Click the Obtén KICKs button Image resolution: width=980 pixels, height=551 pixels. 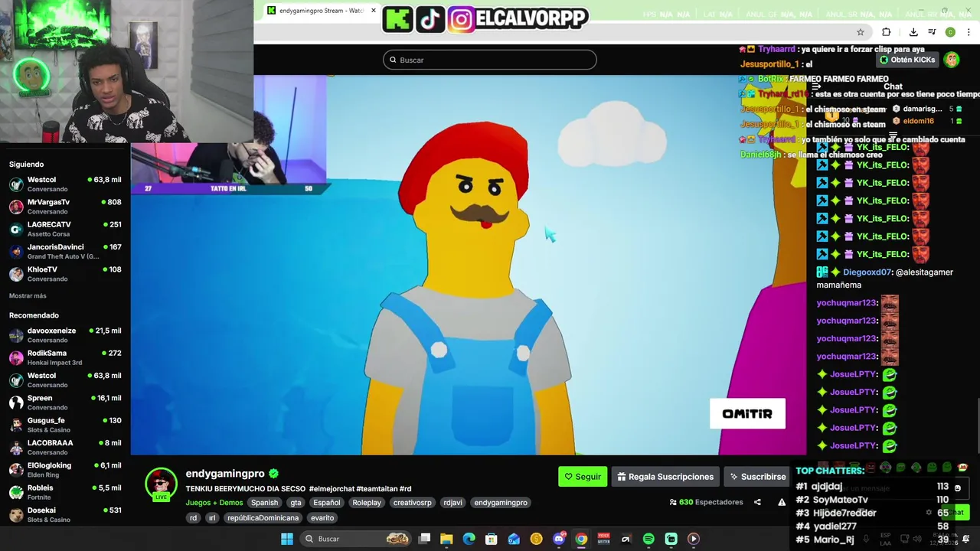click(907, 60)
